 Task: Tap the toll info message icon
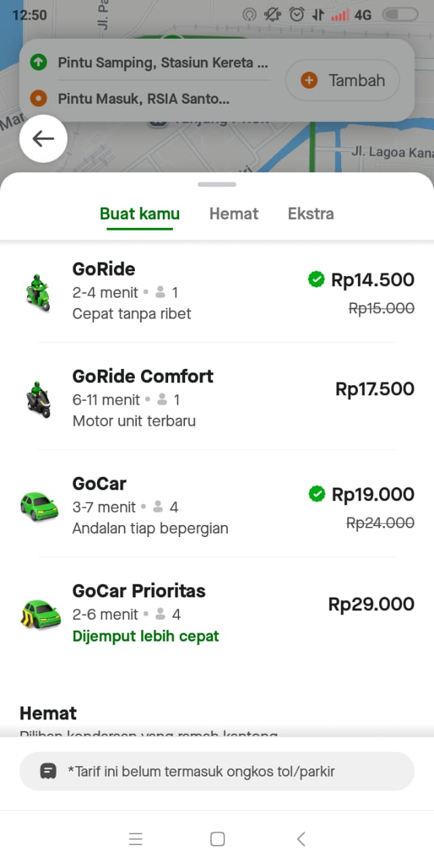coord(48,771)
